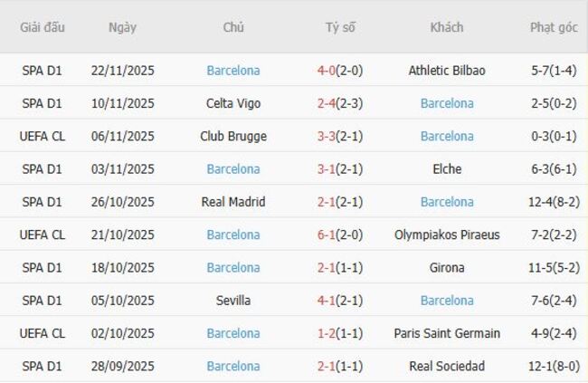588x383 pixels.
Task: Click the "Tỷ số" column header
Action: pos(340,27)
